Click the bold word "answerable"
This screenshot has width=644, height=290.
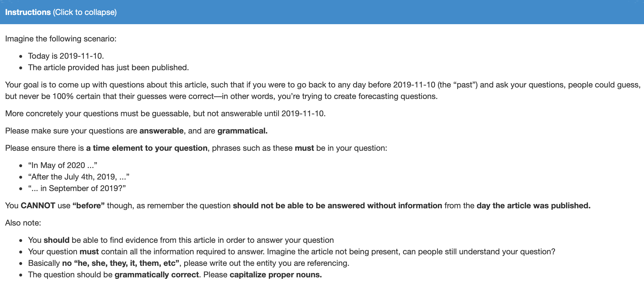coord(161,131)
